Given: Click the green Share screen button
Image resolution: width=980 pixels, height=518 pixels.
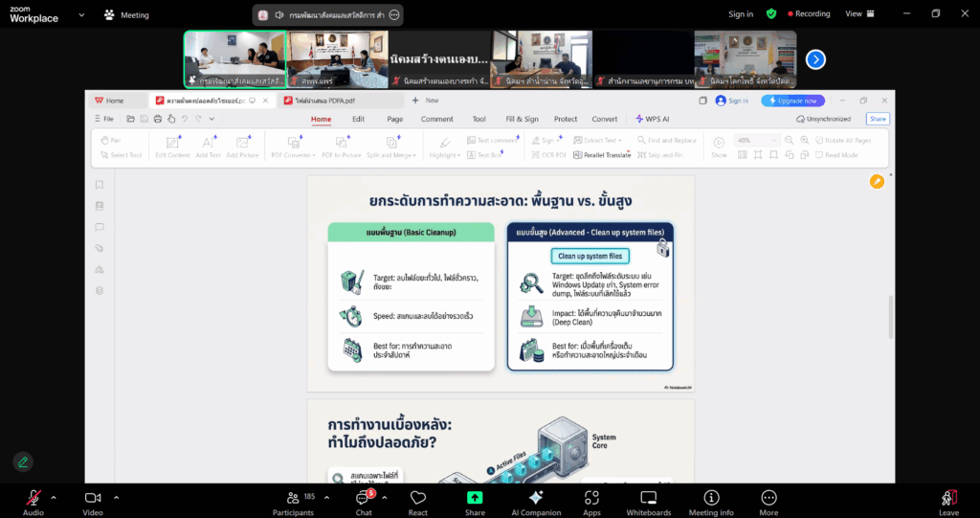Looking at the screenshot, I should 475,502.
